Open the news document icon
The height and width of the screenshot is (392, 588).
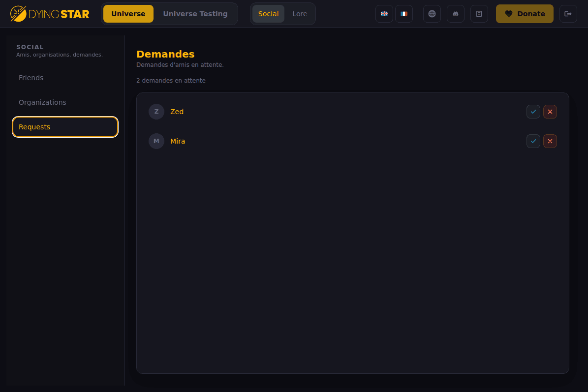tap(479, 14)
